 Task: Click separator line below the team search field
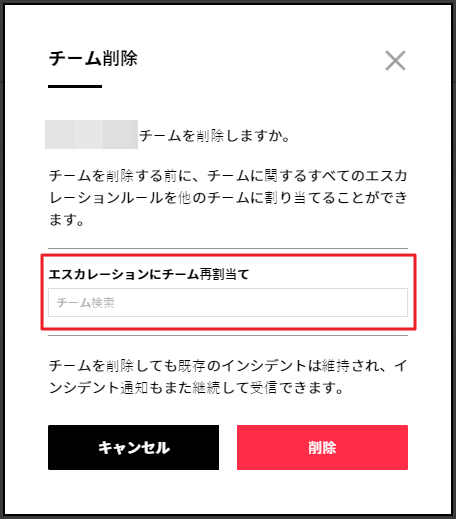(228, 336)
